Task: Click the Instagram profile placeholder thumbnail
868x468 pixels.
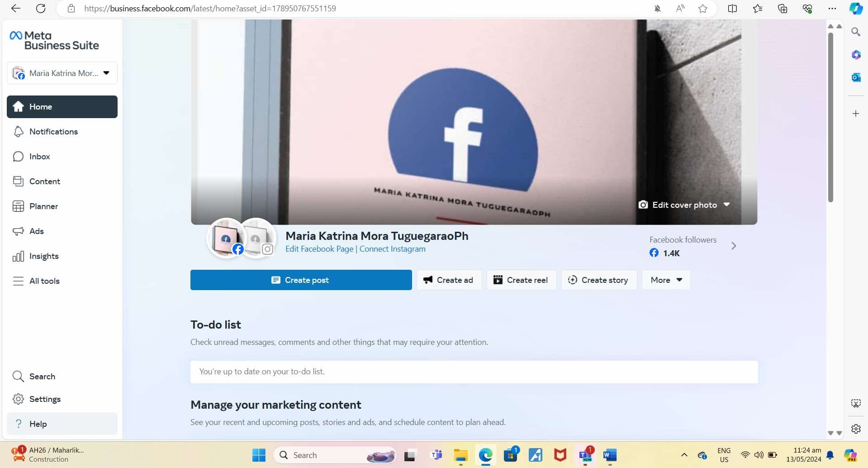Action: [x=258, y=238]
